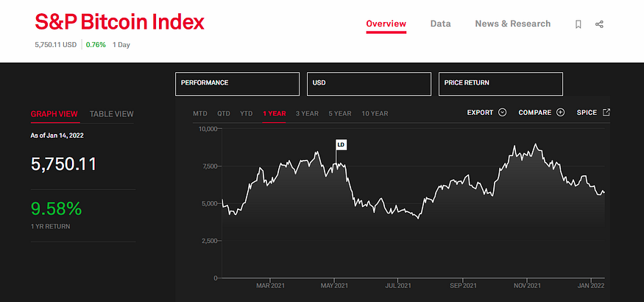Viewport: 644px width, 302px height.
Task: Click the COMPARE button label
Action: 535,113
